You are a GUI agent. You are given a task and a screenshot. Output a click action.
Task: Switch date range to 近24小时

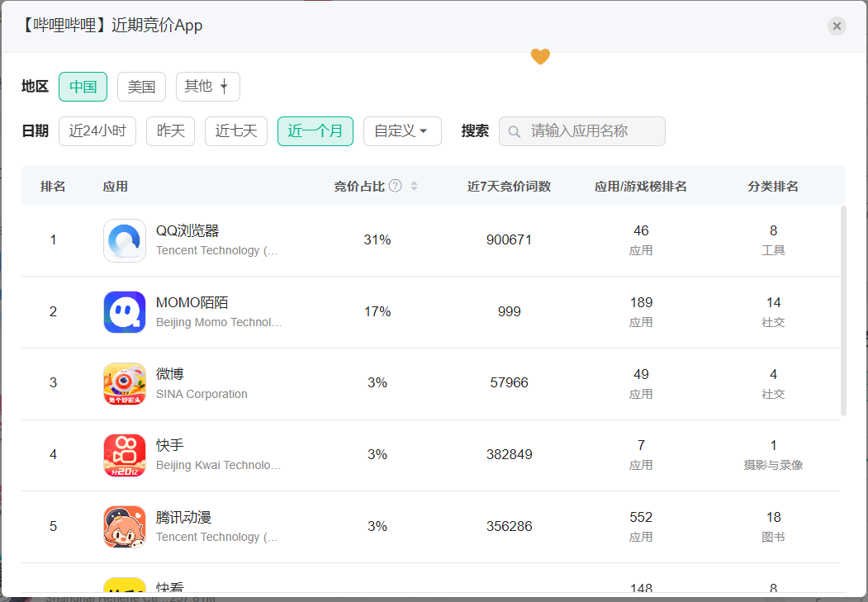point(97,131)
